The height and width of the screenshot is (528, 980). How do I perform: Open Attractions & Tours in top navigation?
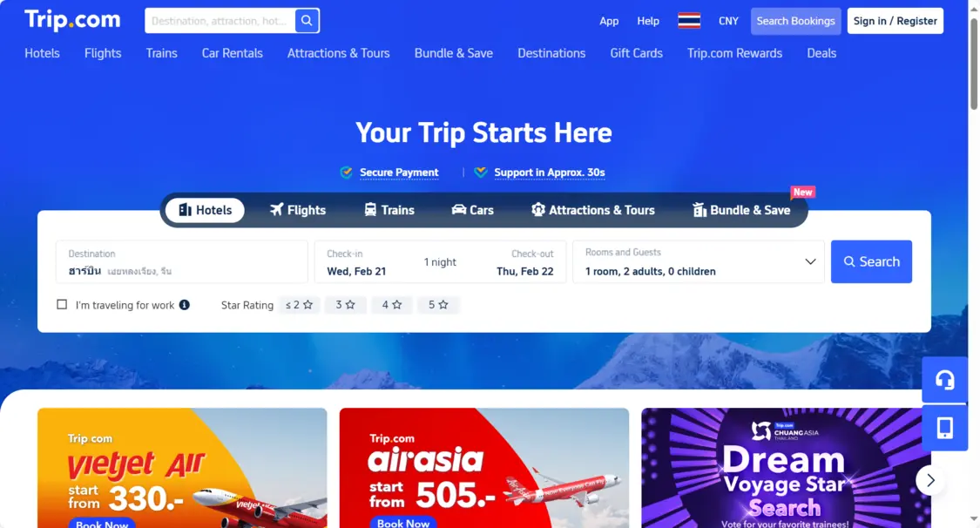[338, 53]
